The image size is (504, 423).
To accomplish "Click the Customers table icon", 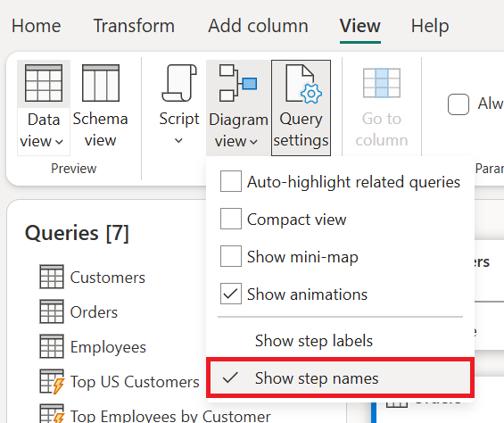I will (x=52, y=277).
